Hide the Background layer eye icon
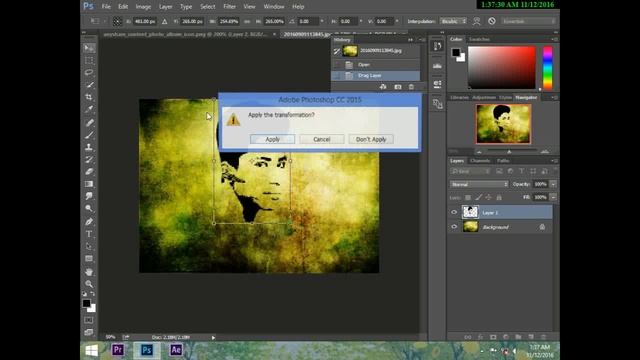Viewport: 640px width, 360px height. point(454,227)
